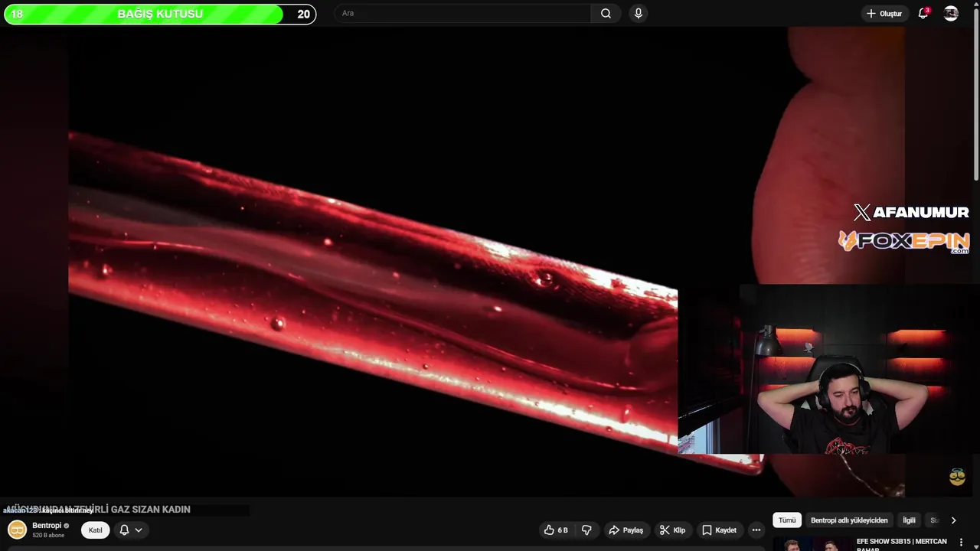Start voice search with microphone icon
This screenshot has width=980, height=551.
[638, 13]
